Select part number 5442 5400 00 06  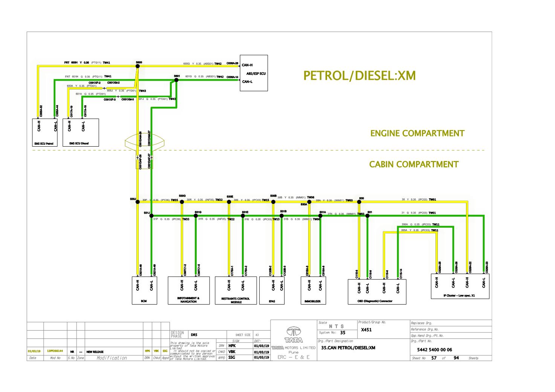click(434, 349)
